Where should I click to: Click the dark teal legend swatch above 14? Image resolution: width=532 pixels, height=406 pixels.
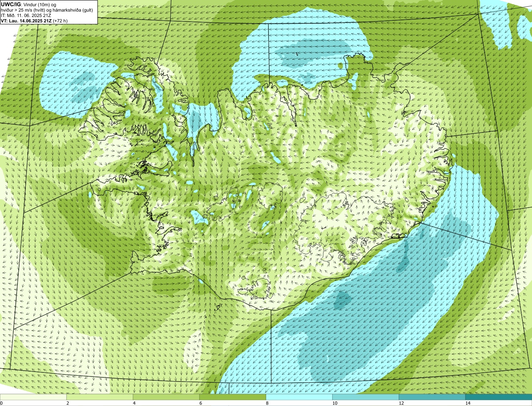coord(498,397)
